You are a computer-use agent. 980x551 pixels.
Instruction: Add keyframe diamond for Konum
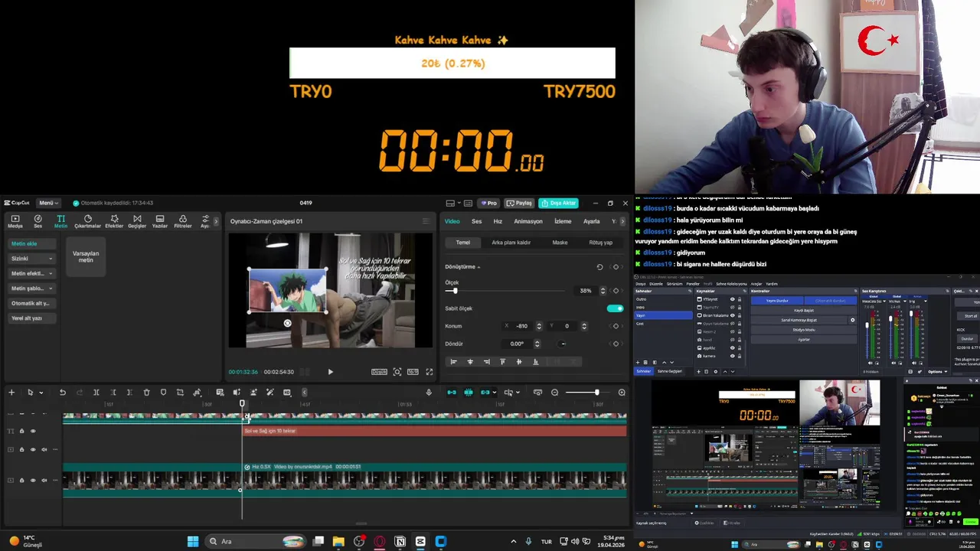[616, 326]
